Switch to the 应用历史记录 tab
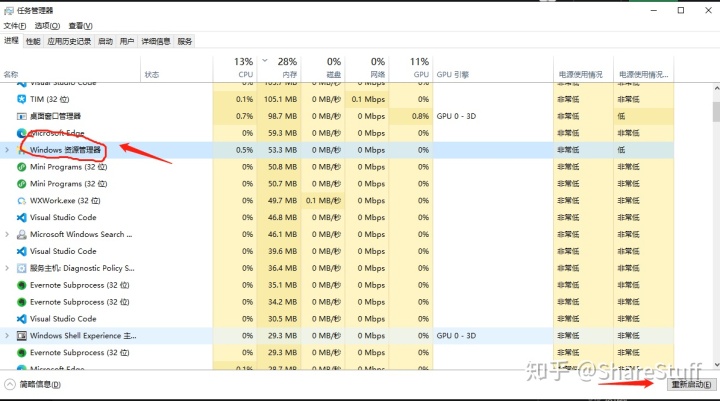 point(69,41)
